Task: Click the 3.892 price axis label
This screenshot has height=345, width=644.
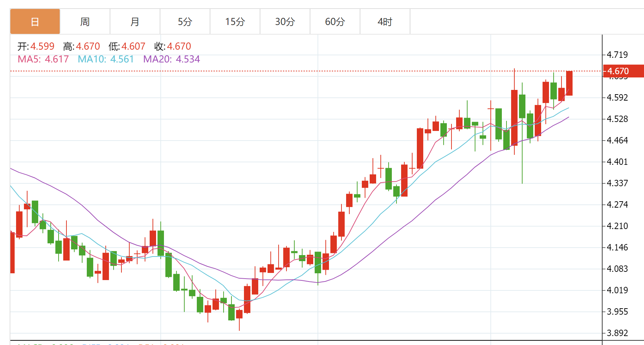Action: 617,333
